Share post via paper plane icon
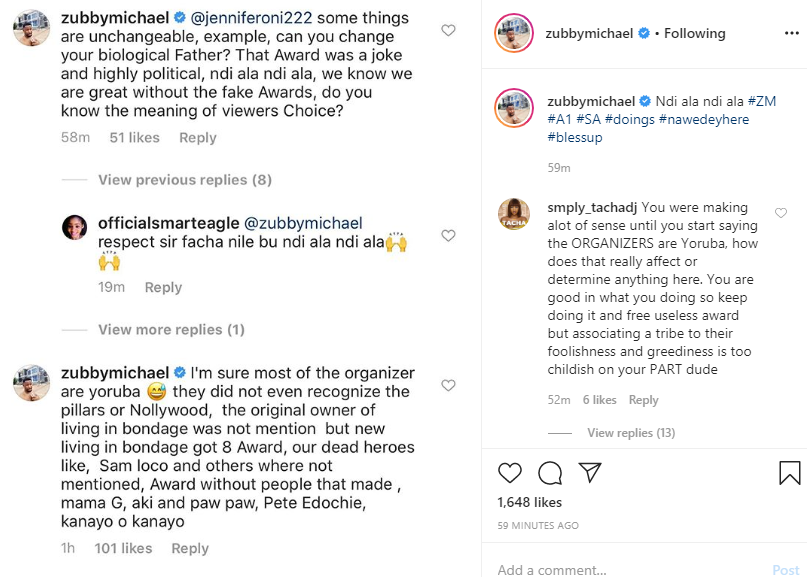This screenshot has width=807, height=577. [590, 472]
